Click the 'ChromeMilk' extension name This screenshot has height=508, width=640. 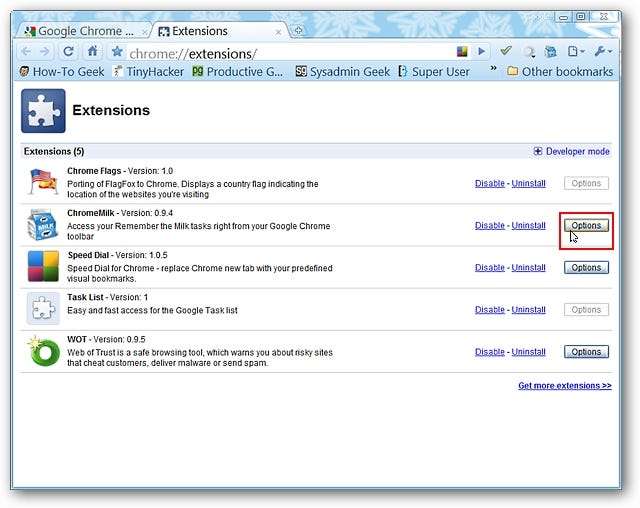click(91, 213)
